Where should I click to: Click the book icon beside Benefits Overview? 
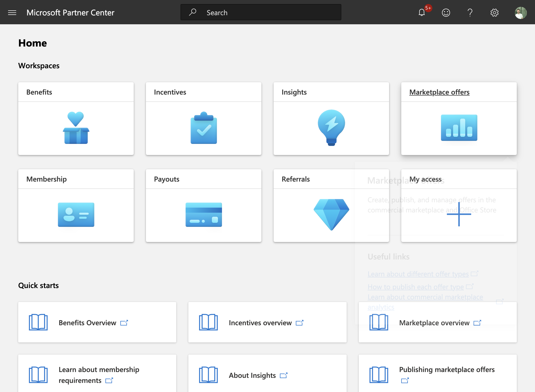(x=38, y=322)
